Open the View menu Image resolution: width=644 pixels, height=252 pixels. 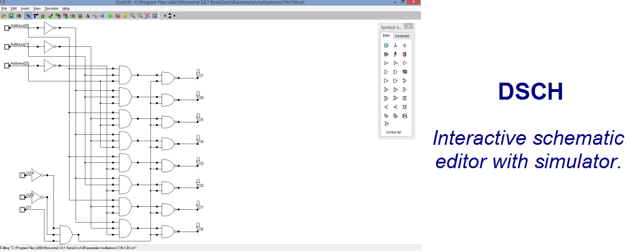37,8
